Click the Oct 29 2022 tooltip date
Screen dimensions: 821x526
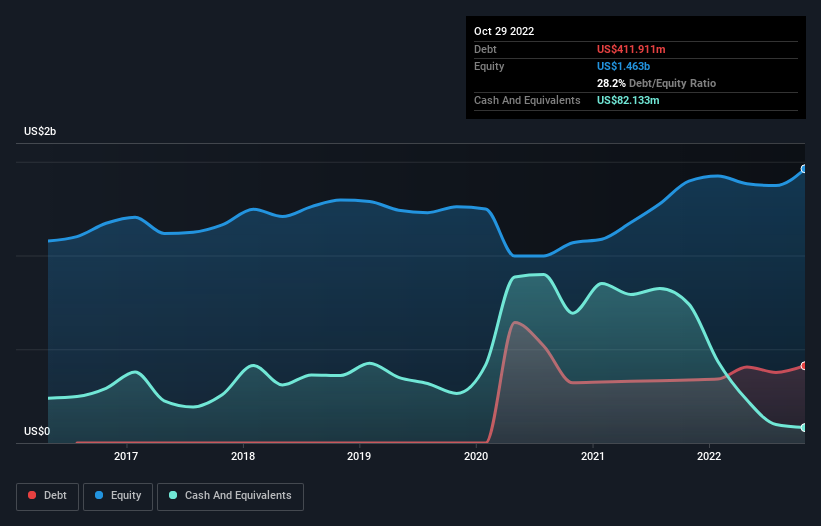(504, 31)
